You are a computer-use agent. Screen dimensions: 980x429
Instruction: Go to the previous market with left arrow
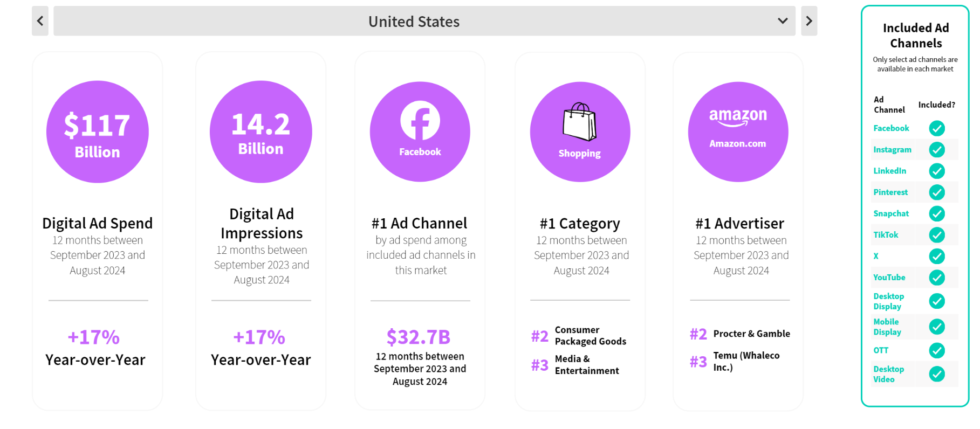40,21
